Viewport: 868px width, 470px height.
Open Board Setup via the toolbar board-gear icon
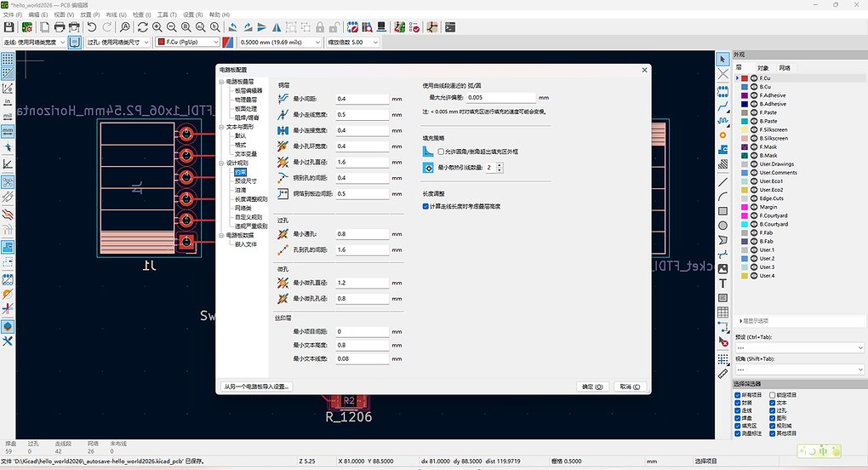click(26, 27)
